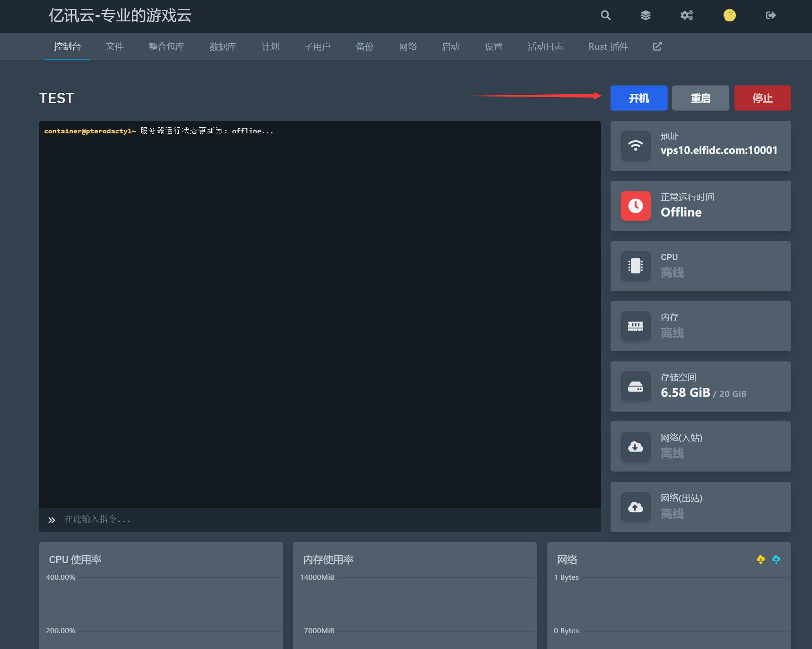Click the CPU 使用率 chart title
The width and height of the screenshot is (812, 649).
pos(75,560)
